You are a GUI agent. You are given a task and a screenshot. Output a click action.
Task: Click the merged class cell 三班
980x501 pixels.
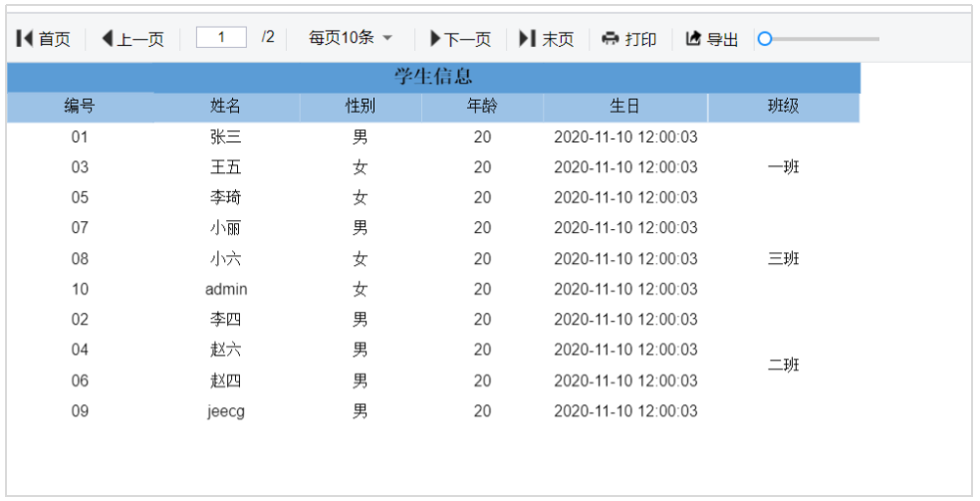tap(784, 259)
